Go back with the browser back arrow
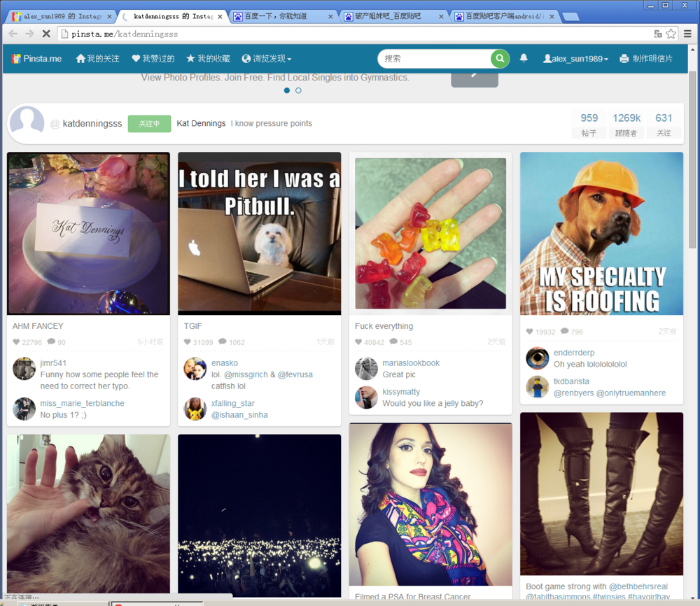Image resolution: width=700 pixels, height=606 pixels. (x=13, y=34)
